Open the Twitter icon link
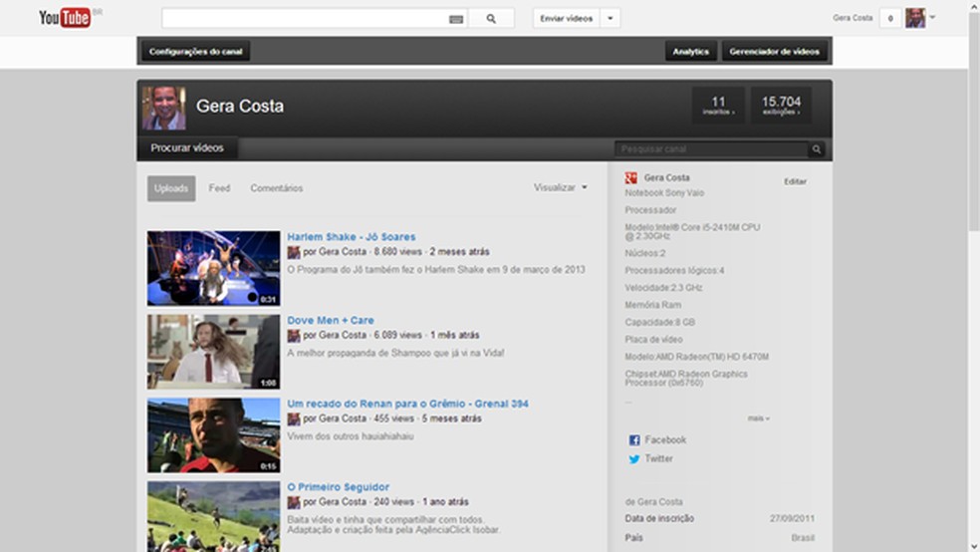This screenshot has width=980, height=552. 634,459
